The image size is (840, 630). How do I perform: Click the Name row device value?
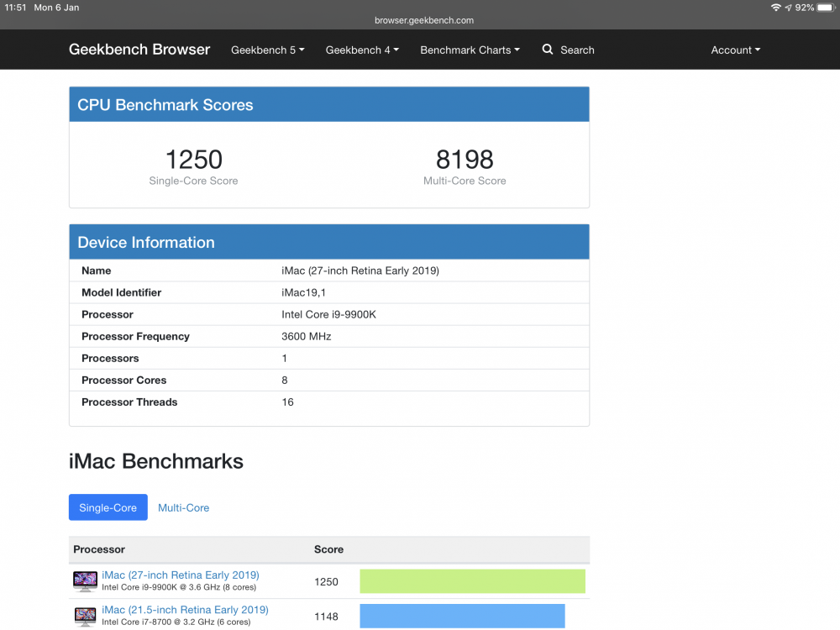coord(360,270)
